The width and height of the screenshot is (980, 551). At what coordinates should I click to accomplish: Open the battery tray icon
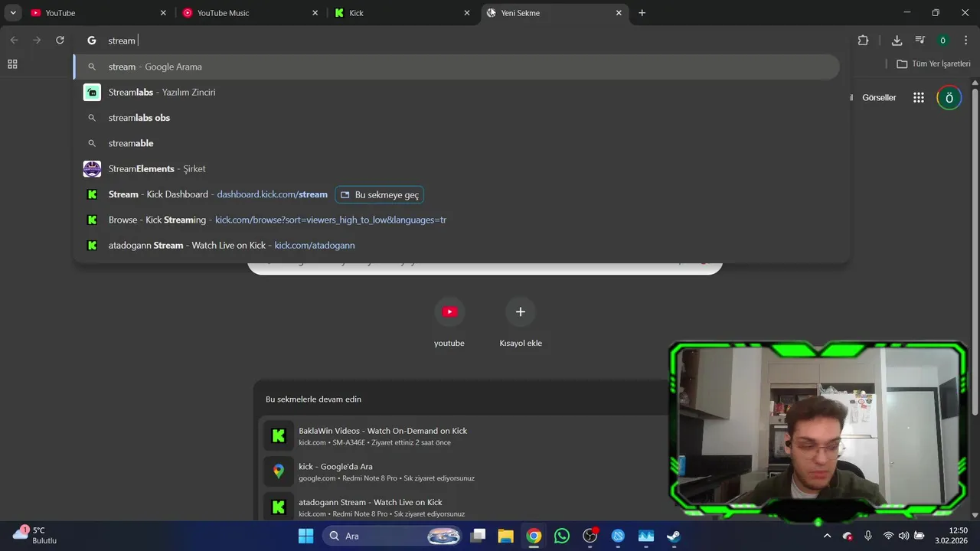(x=919, y=536)
